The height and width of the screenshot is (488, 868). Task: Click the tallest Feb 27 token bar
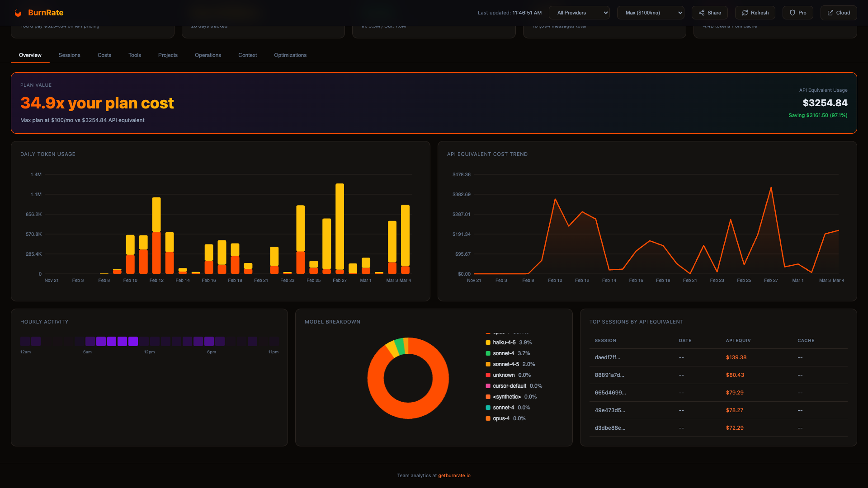click(340, 226)
